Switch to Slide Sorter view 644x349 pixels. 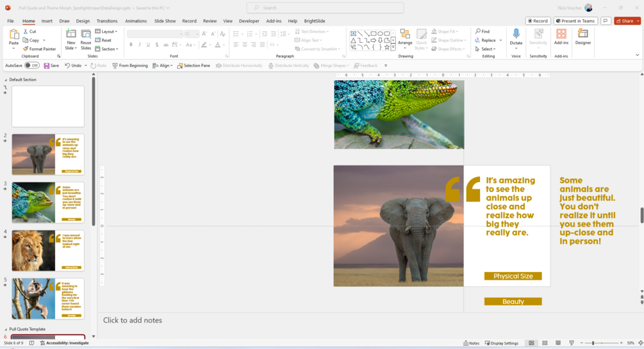(x=545, y=343)
